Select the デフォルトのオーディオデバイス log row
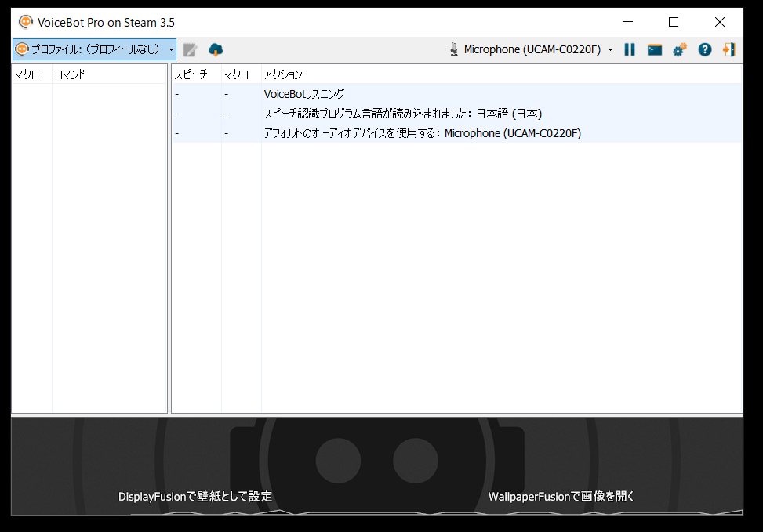The width and height of the screenshot is (763, 532). [x=457, y=132]
